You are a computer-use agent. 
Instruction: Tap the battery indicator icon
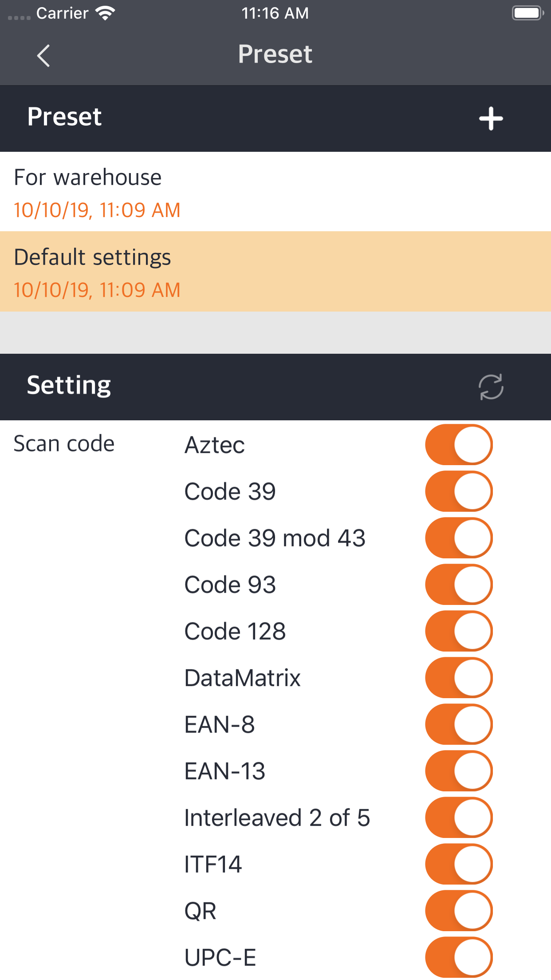pos(527,13)
